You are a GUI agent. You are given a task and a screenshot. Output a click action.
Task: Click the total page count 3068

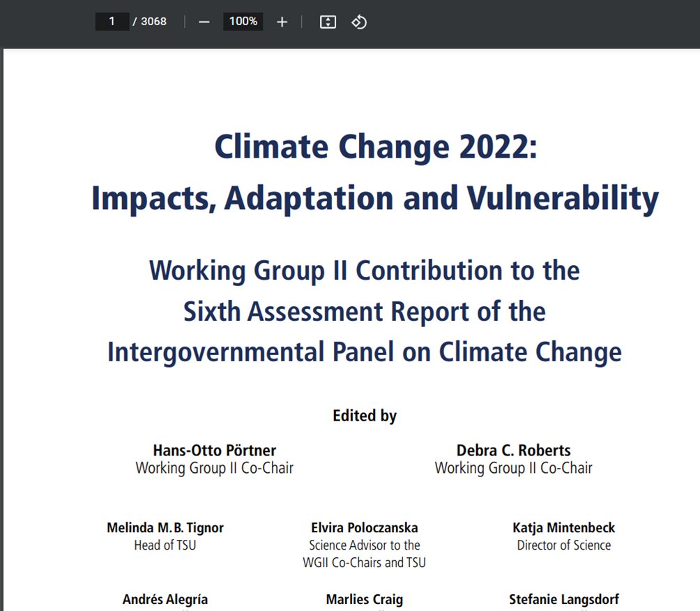point(153,22)
